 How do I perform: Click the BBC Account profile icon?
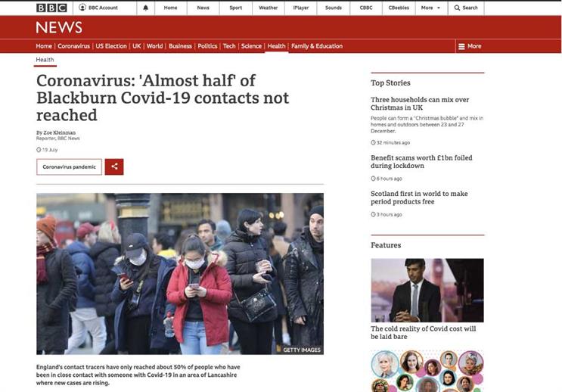[82, 7]
